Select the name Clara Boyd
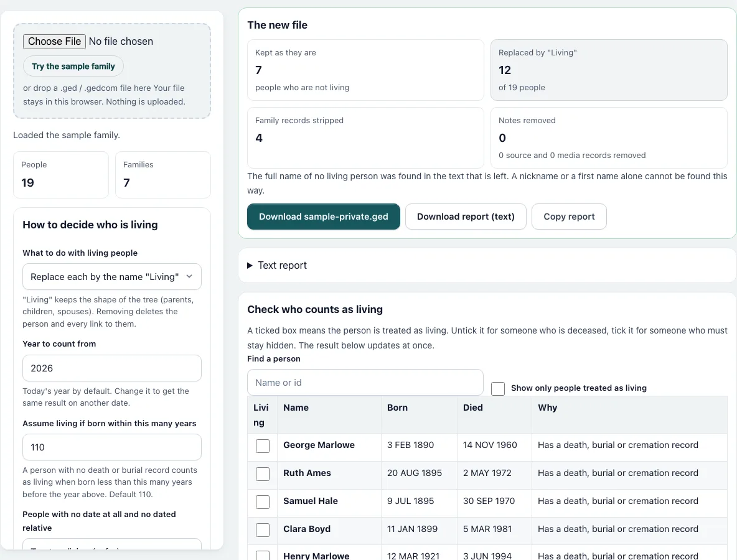This screenshot has height=560, width=737. click(306, 528)
